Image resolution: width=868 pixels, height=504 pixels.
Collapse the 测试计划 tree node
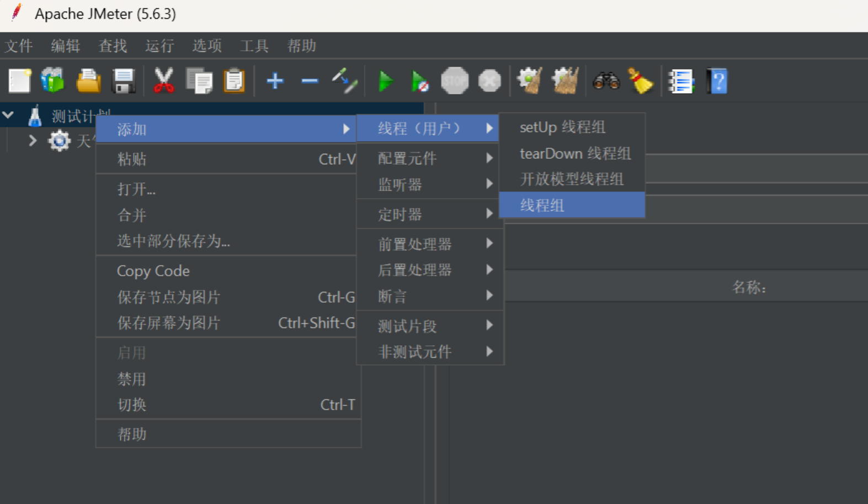(x=8, y=115)
